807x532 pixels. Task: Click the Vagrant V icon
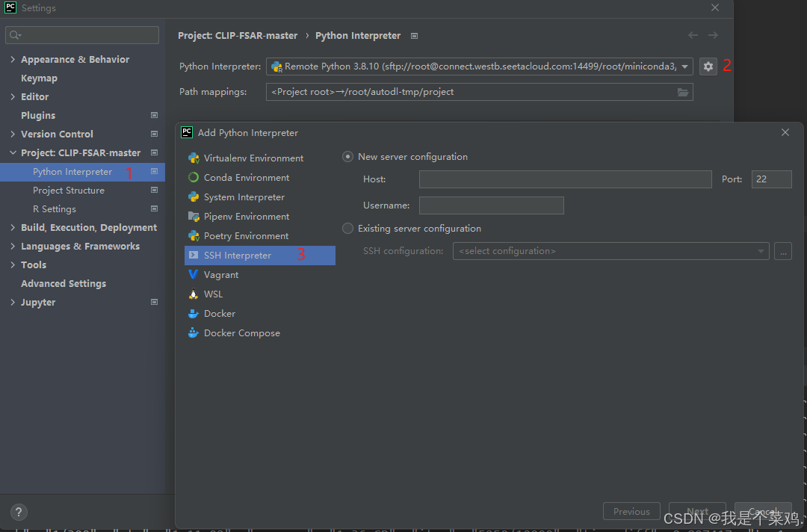(x=194, y=275)
